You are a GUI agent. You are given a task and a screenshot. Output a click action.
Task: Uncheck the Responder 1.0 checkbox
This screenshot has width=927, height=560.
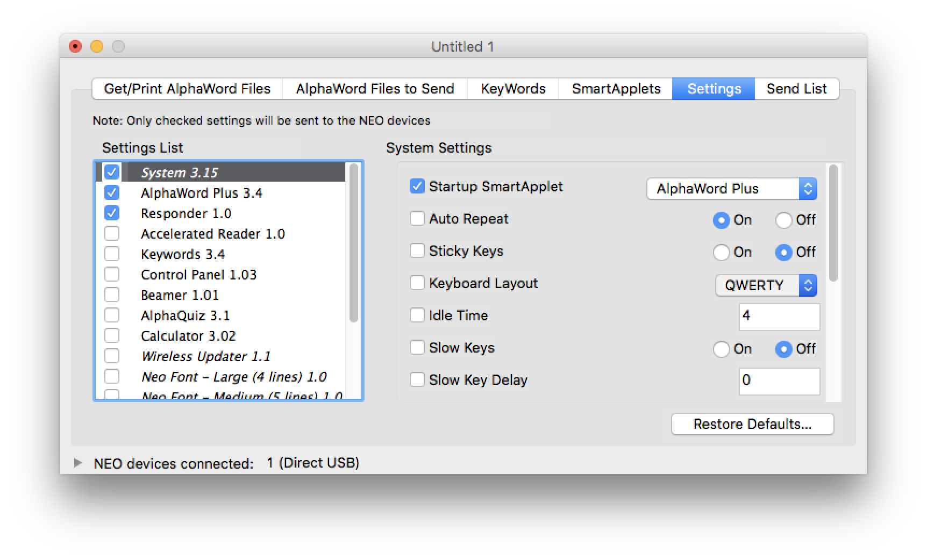(112, 213)
